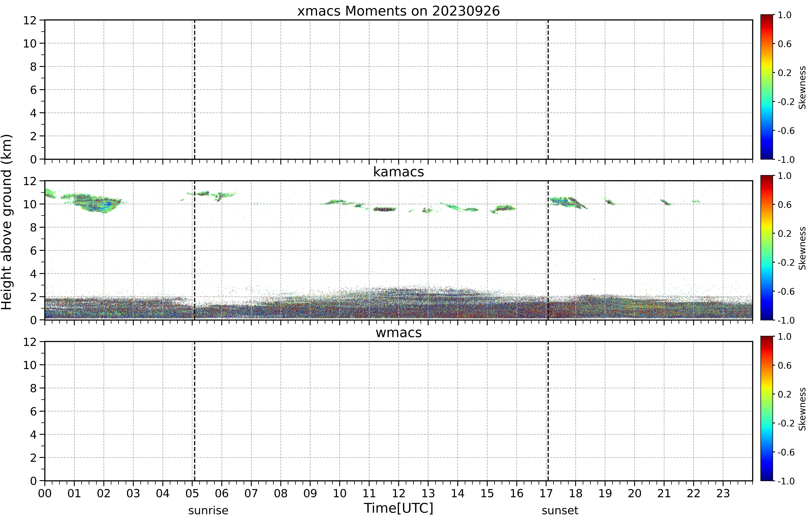This screenshot has height=522, width=812.
Task: Click the wmacs panel title
Action: coord(399,332)
